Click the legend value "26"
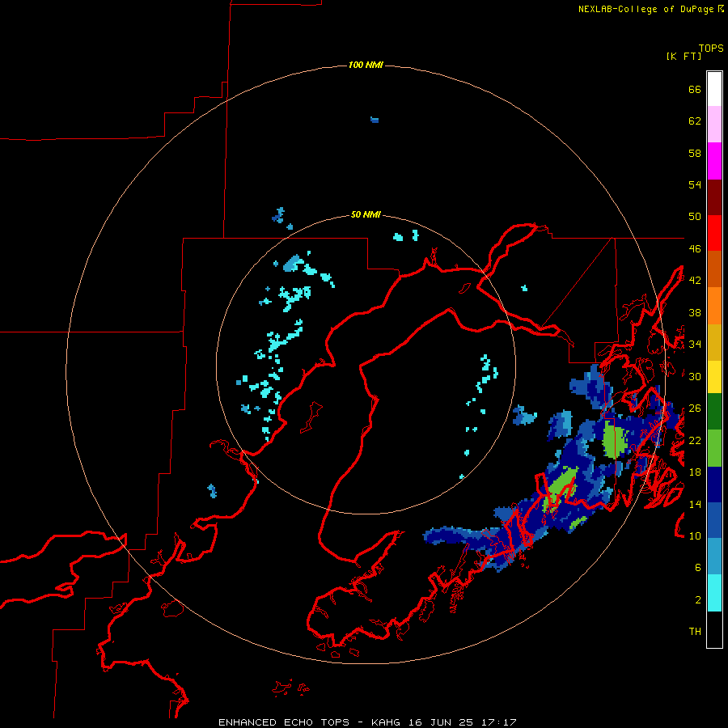Screen dimensions: 728x728 click(695, 408)
